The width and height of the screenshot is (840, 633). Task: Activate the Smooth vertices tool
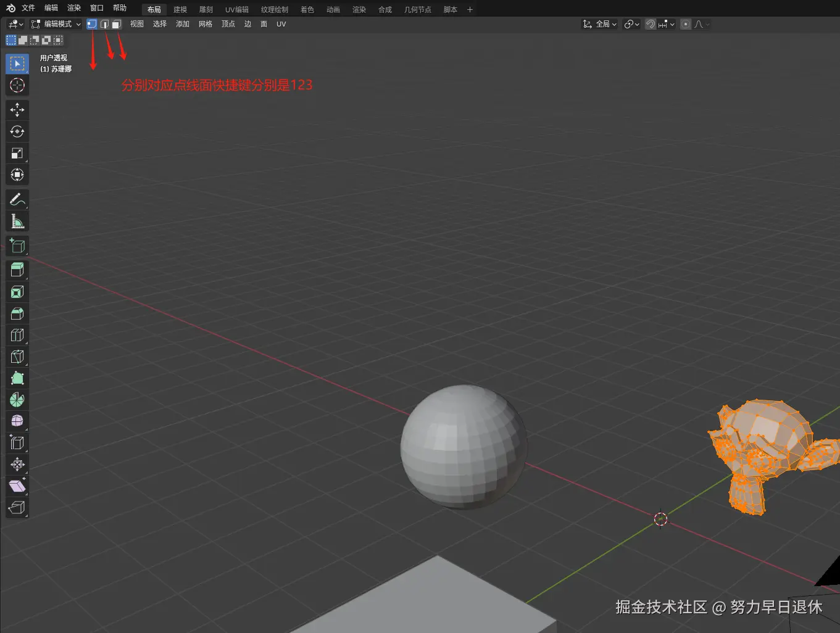(17, 421)
